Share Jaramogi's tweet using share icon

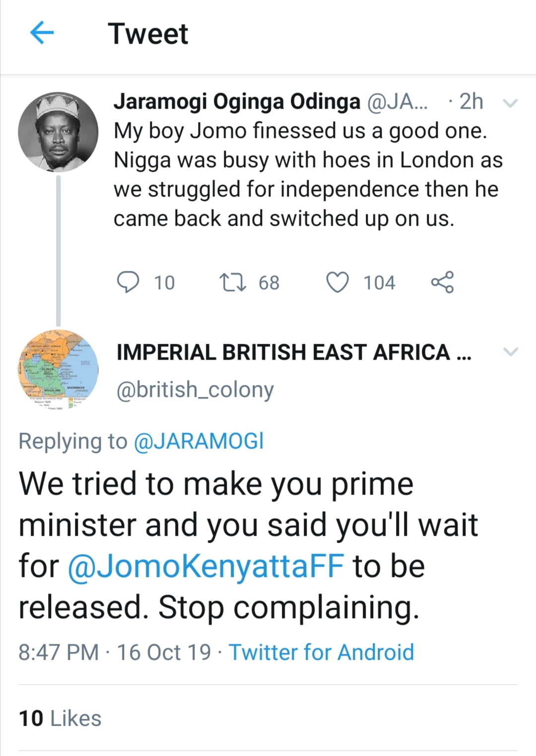click(442, 282)
